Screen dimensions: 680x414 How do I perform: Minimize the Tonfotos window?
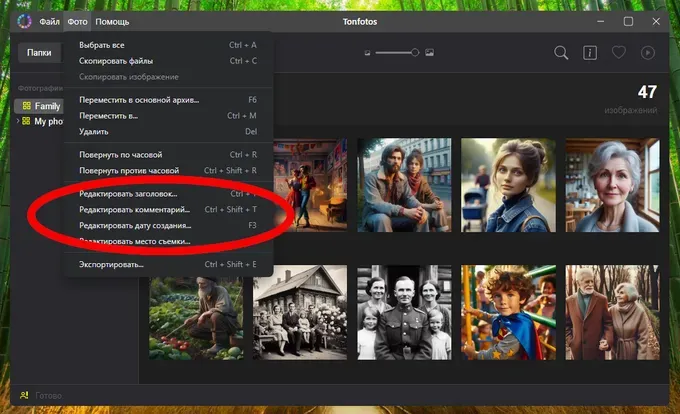[x=600, y=21]
